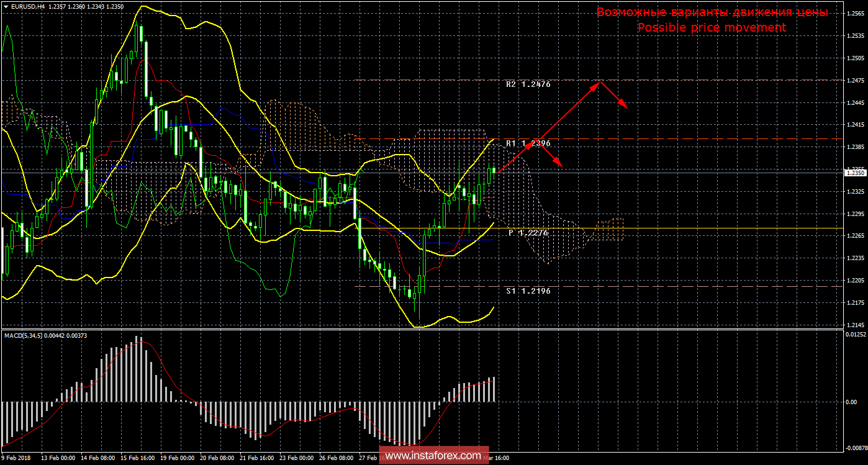Click the 19 Feb 00:00 time label
The height and width of the screenshot is (465, 868).
(178, 459)
